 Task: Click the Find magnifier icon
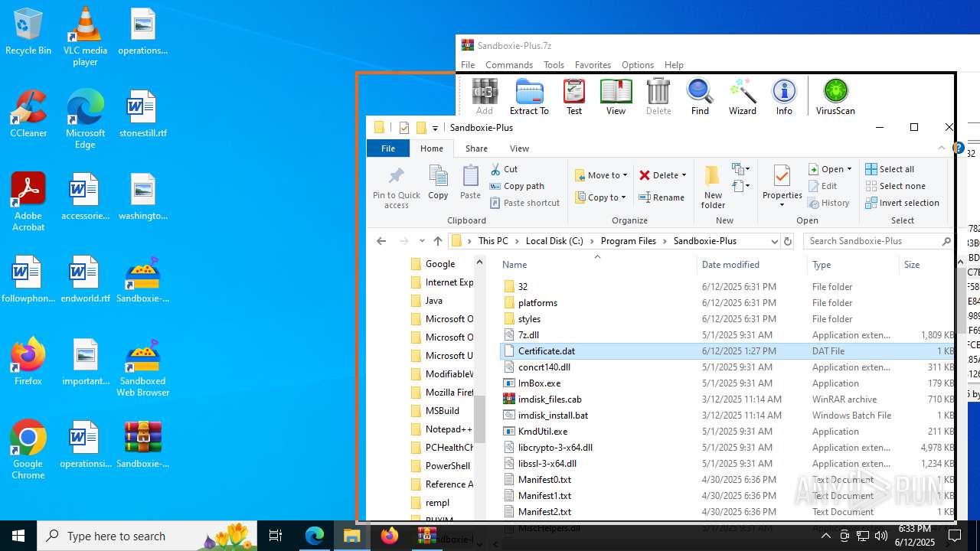700,96
